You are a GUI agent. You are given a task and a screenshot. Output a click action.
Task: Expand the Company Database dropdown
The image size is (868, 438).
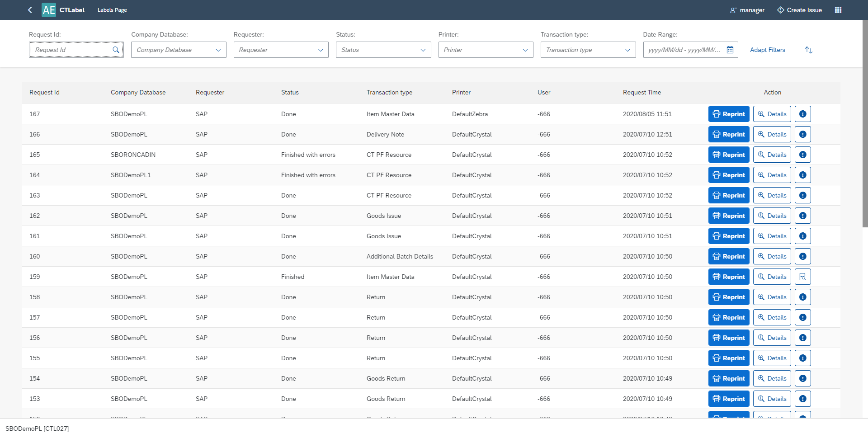pos(218,50)
